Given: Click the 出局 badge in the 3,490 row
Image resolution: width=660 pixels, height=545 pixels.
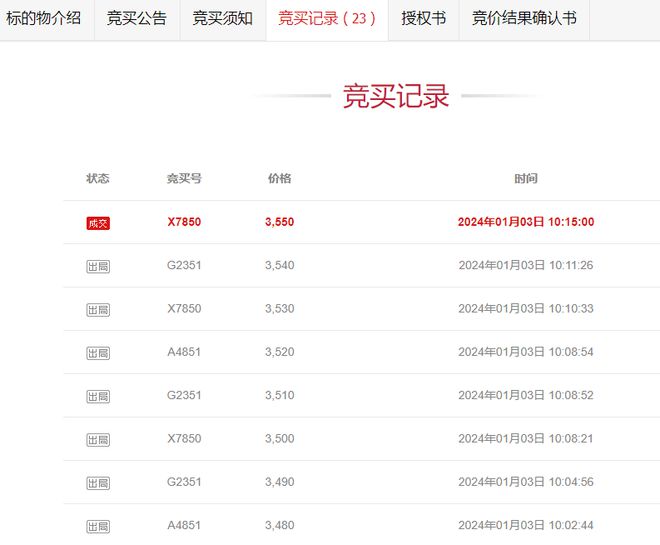Looking at the screenshot, I should click(x=98, y=483).
